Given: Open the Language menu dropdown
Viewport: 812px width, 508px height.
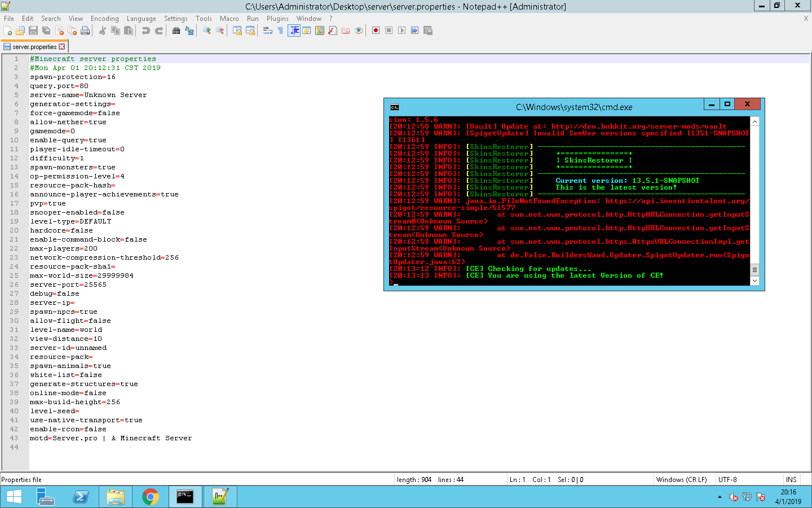Looking at the screenshot, I should coord(141,19).
